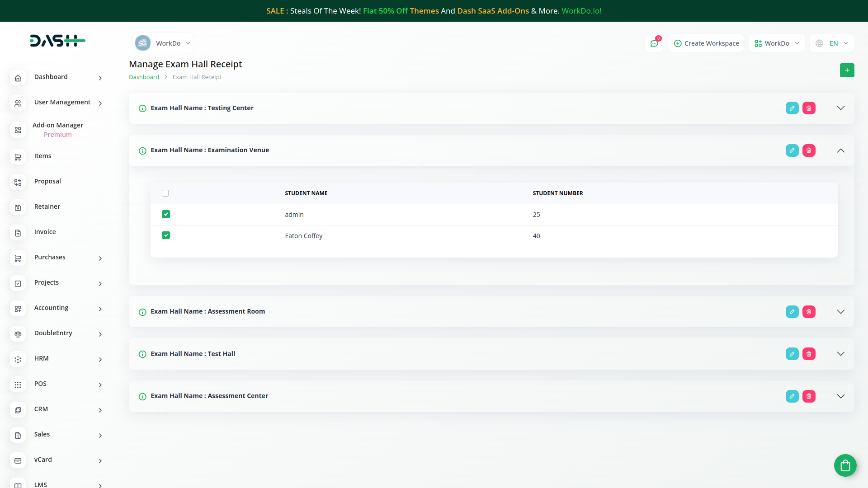The image size is (868, 488).
Task: Open the WorkDo workspace selector with avatar
Action: click(x=163, y=43)
